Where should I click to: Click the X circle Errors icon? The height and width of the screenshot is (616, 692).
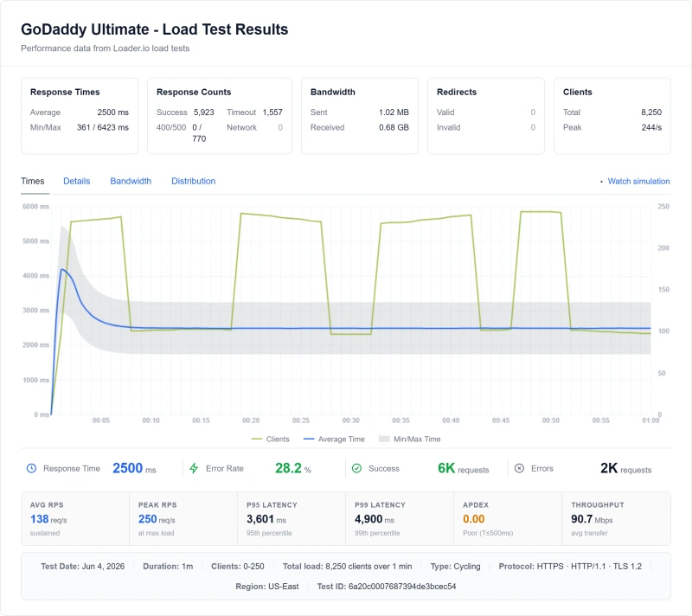point(520,468)
